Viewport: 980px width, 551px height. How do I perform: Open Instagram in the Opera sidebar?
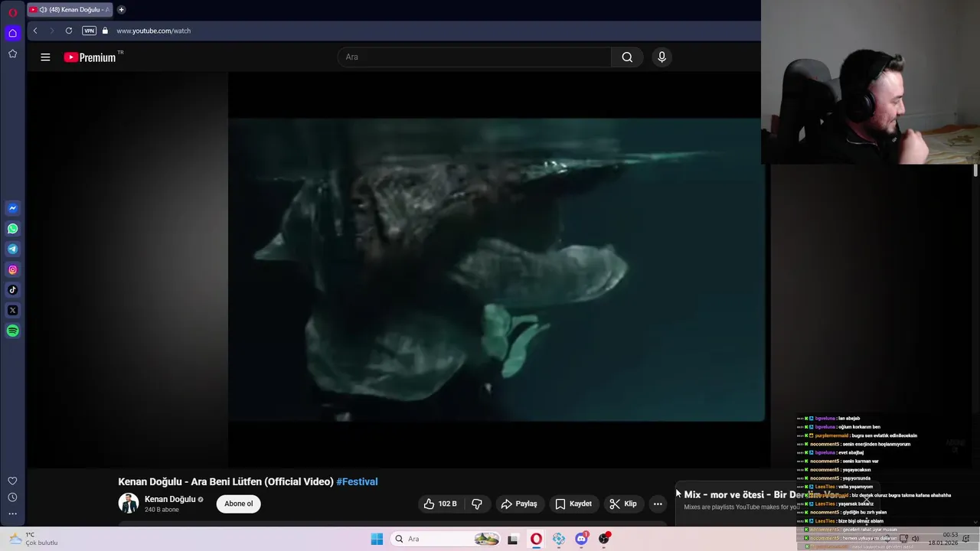coord(12,269)
